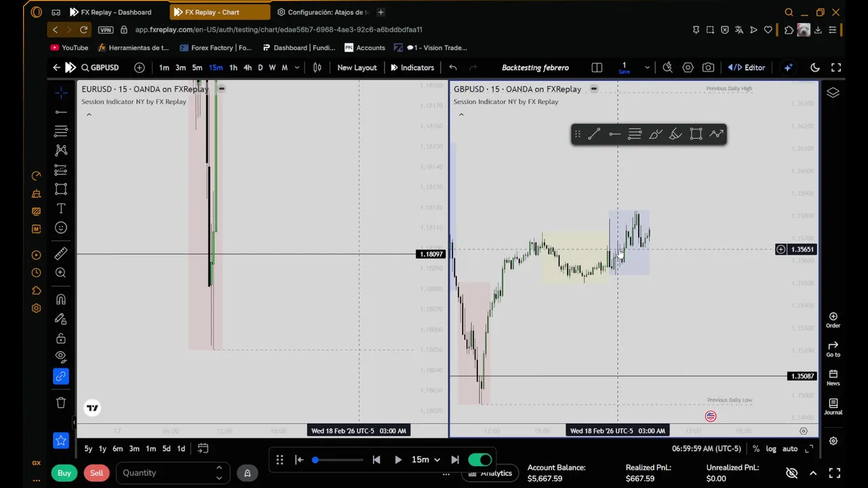Click the AI sparkle button
Screen dimensions: 868x488
788,68
